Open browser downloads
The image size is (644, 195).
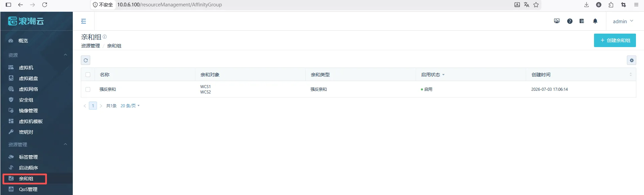(586, 5)
